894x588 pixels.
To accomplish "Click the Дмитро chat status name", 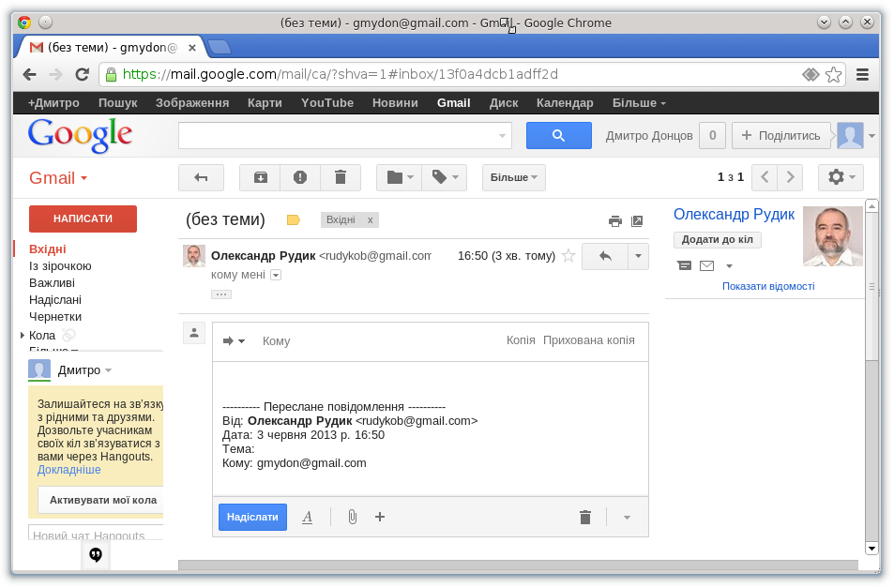I will pos(79,370).
